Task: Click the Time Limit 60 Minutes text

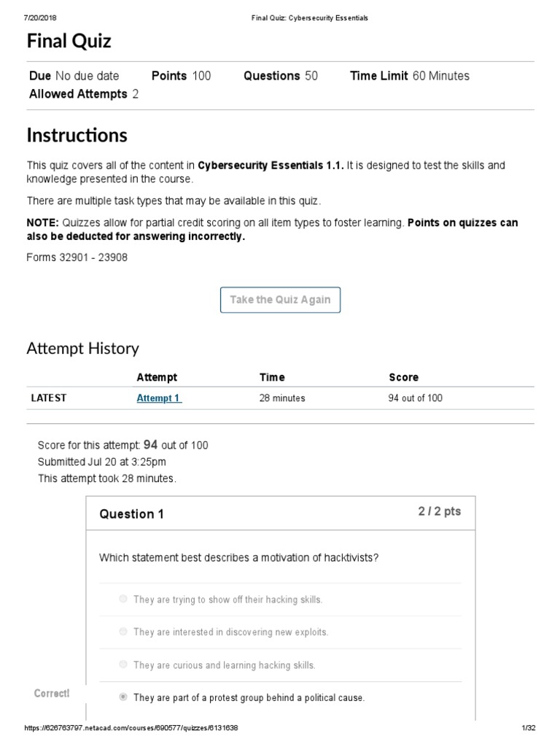Action: [410, 76]
